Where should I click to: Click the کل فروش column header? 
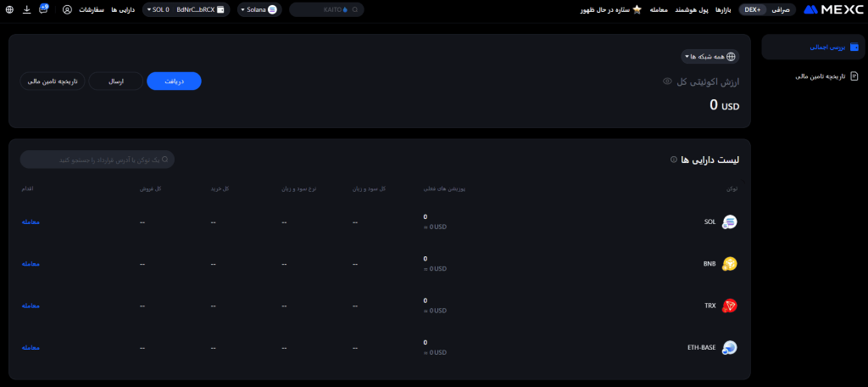(x=150, y=189)
